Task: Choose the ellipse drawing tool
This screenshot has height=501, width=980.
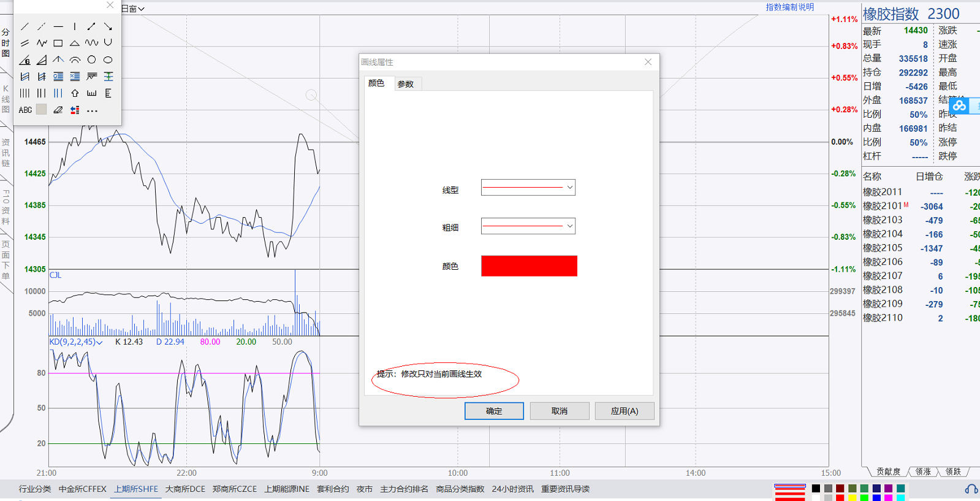Action: click(x=108, y=59)
